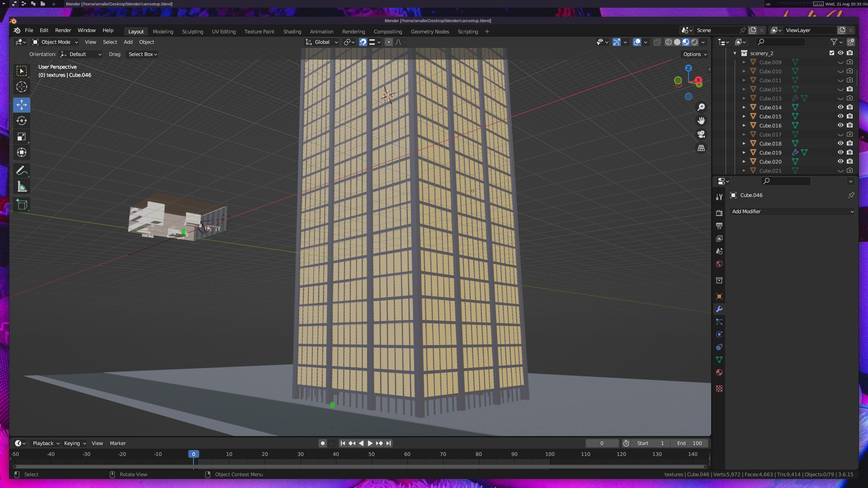868x488 pixels.
Task: Switch to the Shading workspace tab
Action: (292, 32)
